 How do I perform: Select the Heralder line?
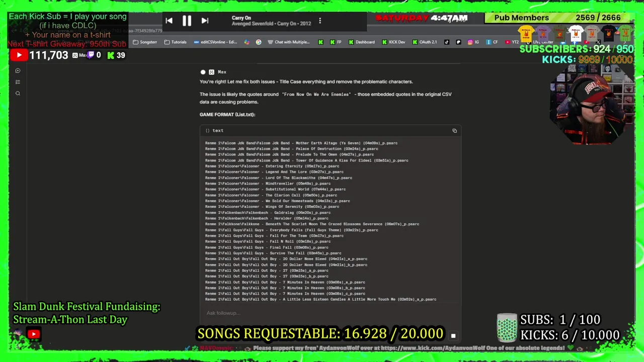(x=267, y=218)
